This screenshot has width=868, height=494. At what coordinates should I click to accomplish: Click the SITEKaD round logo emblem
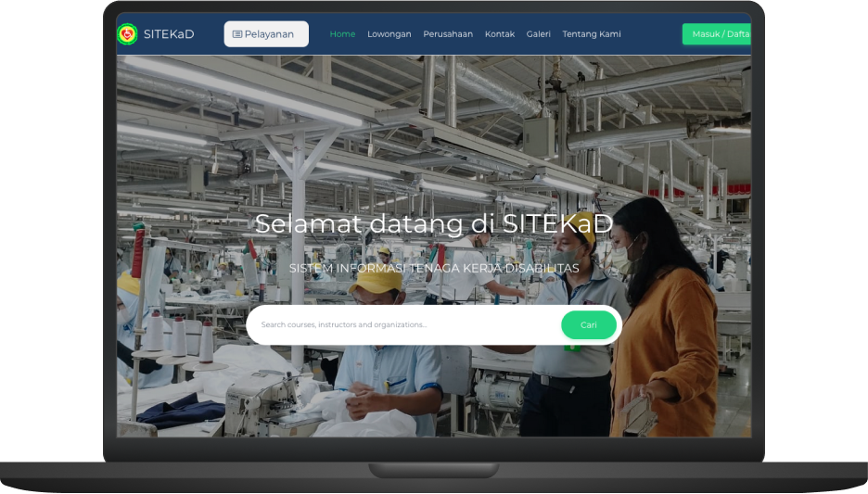pyautogui.click(x=127, y=34)
